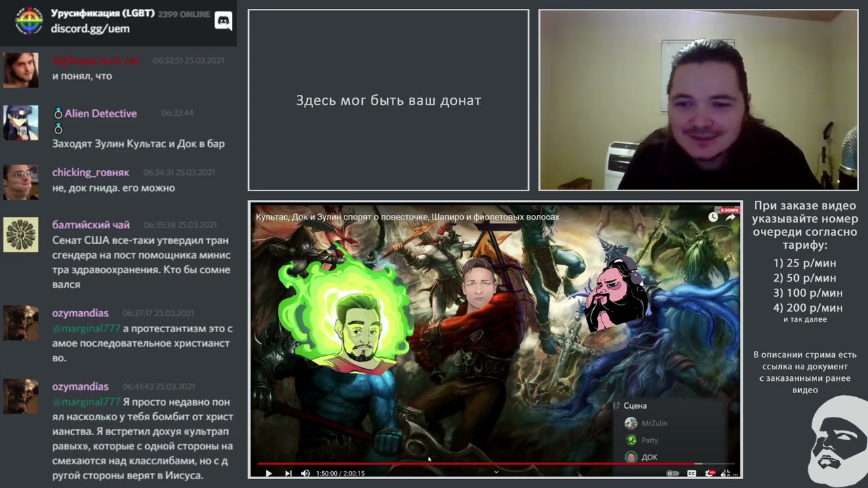Open video settings gear with HD badge

pos(710,473)
